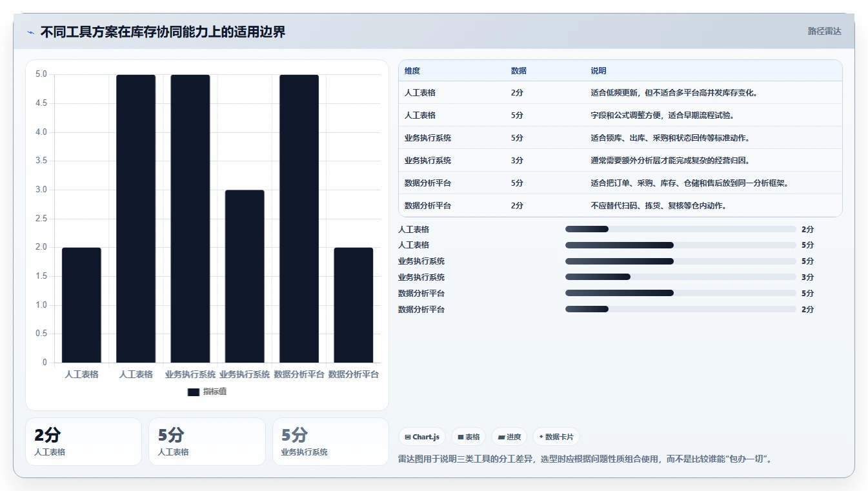Select the 数据卡片 tag chip
The width and height of the screenshot is (868, 491).
pos(556,437)
